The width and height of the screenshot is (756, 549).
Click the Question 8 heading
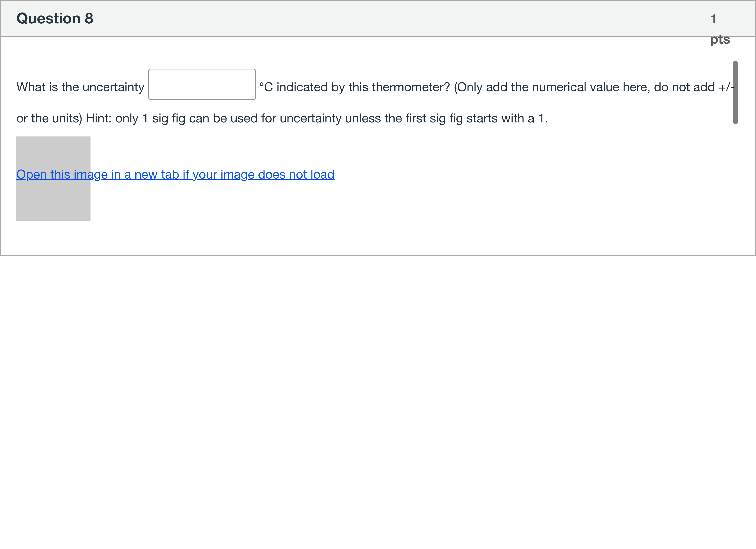[x=55, y=18]
